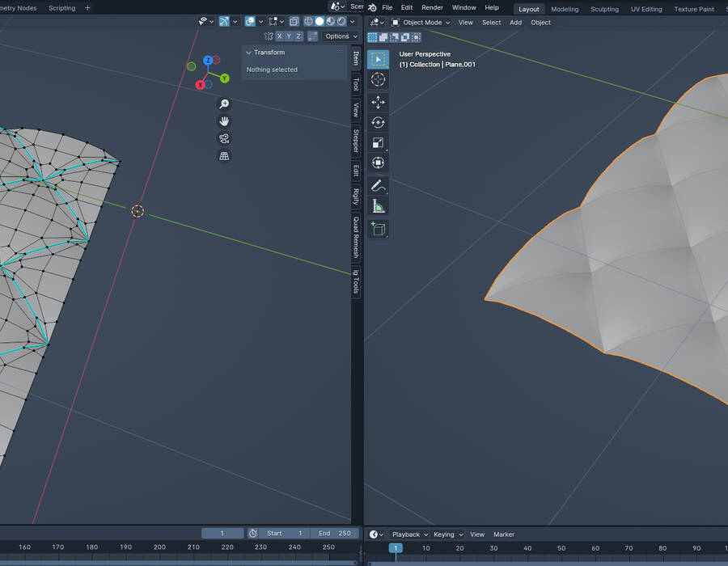Image resolution: width=728 pixels, height=566 pixels.
Task: Toggle the use preview range clock icon
Action: tap(253, 534)
